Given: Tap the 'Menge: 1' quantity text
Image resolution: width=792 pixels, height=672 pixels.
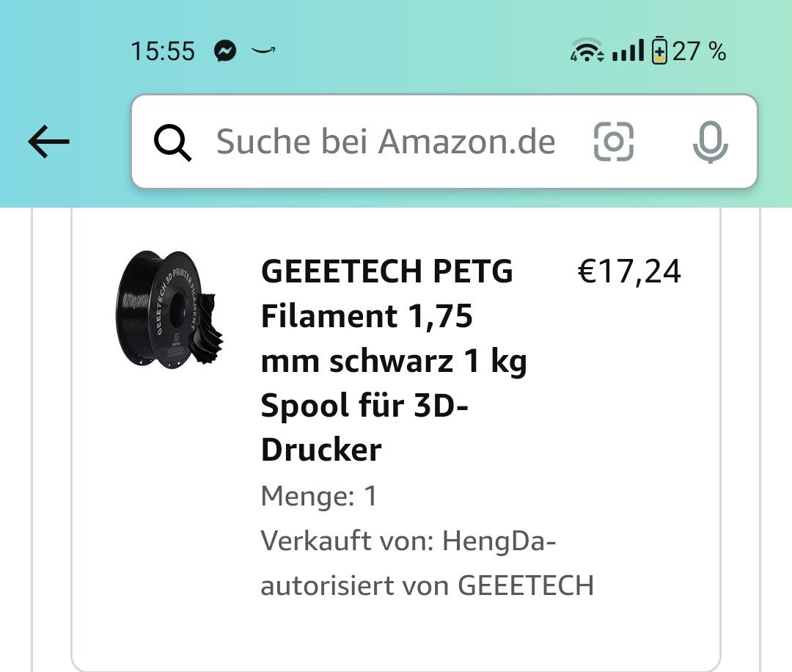Looking at the screenshot, I should click(x=319, y=497).
